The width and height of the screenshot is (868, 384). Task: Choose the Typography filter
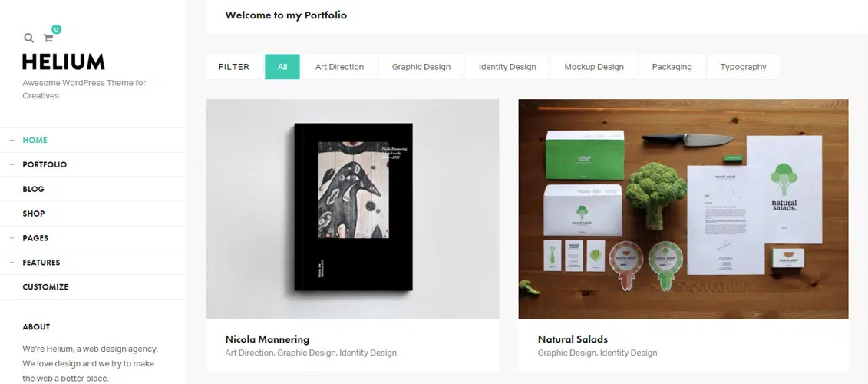743,67
